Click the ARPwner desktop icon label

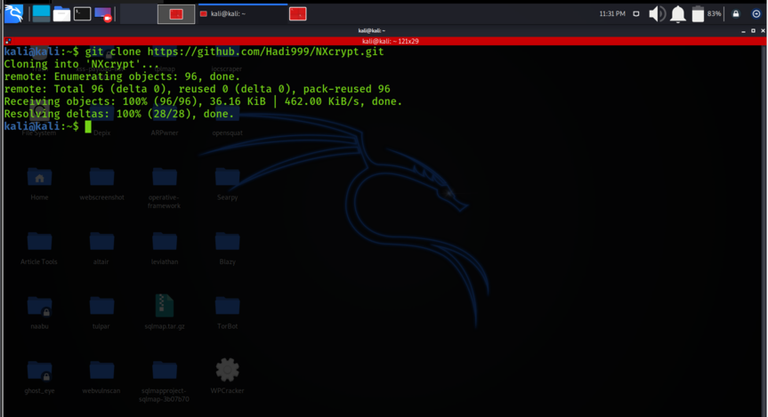pyautogui.click(x=165, y=133)
